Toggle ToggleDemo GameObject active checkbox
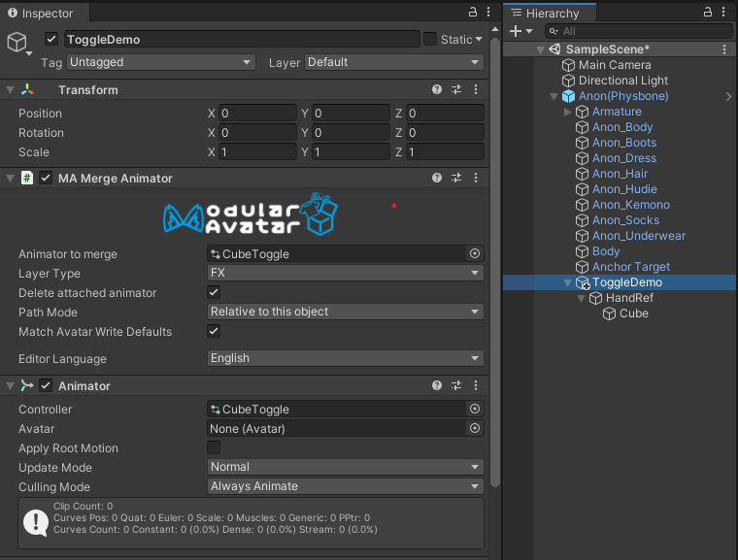The height and width of the screenshot is (560, 738). [51, 39]
